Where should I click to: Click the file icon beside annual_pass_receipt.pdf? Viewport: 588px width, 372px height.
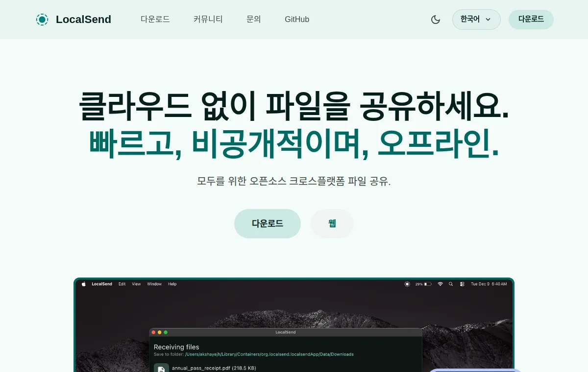[161, 368]
